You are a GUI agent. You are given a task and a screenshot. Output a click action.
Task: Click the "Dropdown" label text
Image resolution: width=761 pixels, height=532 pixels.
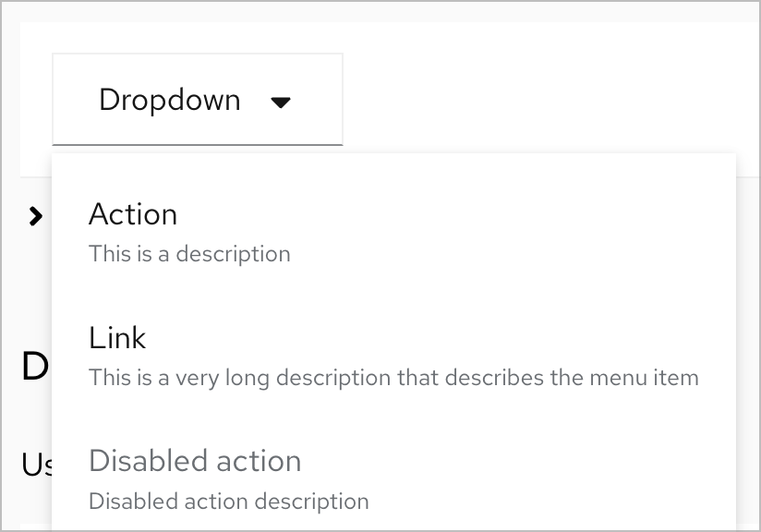click(x=169, y=100)
